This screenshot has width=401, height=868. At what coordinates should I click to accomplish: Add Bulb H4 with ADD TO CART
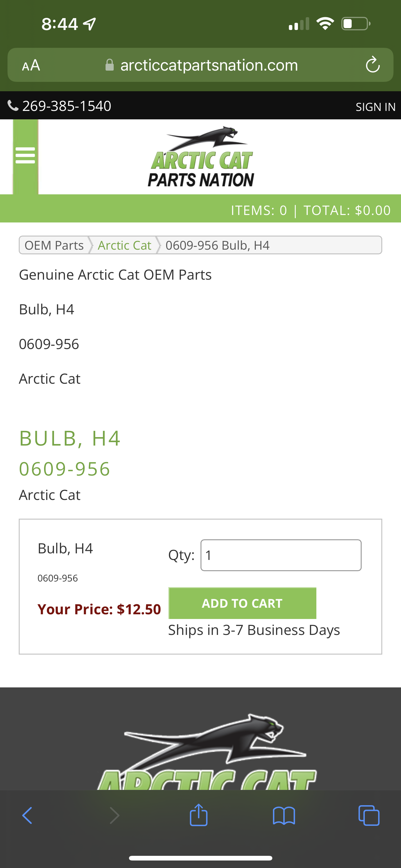click(242, 603)
